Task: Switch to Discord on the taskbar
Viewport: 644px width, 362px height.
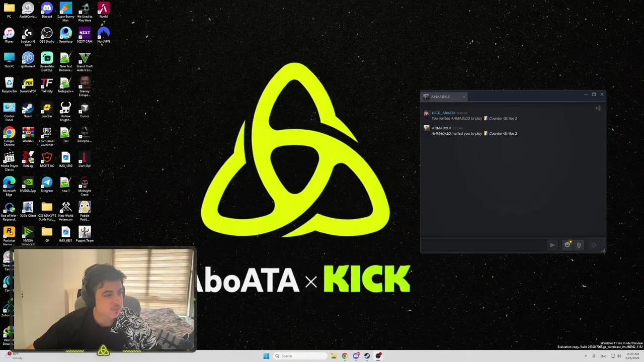Action: point(356,356)
